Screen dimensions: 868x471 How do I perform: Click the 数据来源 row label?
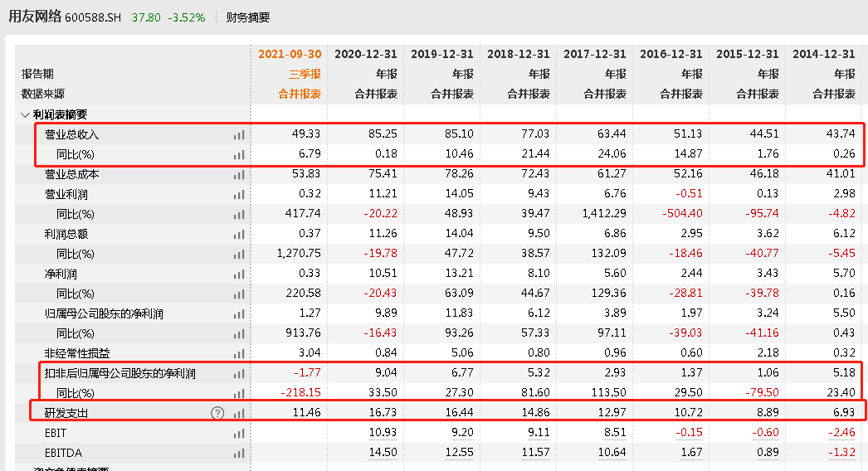point(43,94)
